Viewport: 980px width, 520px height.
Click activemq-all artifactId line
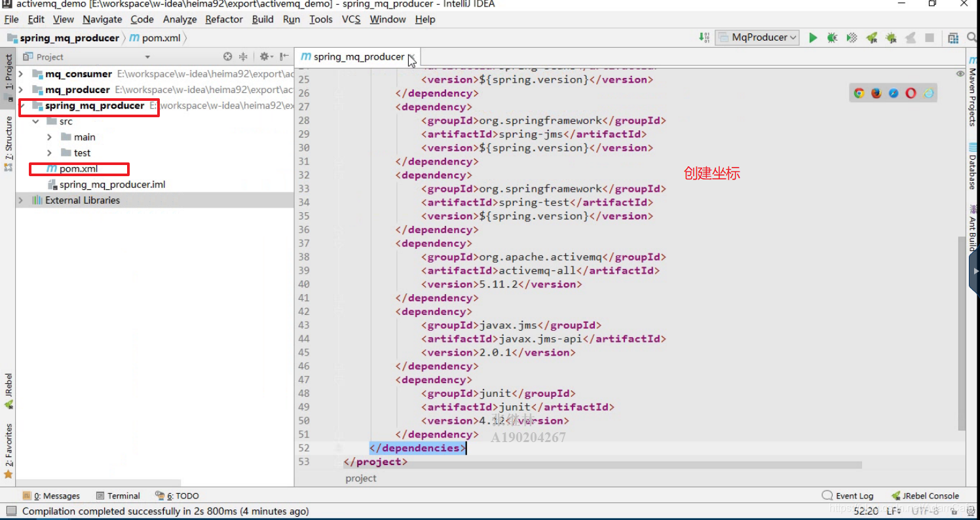[x=540, y=270]
